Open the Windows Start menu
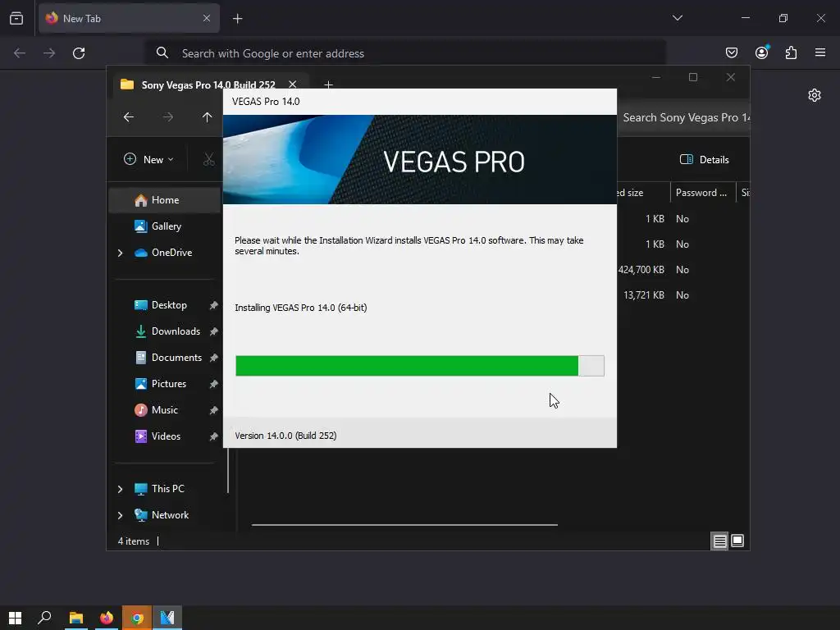The height and width of the screenshot is (630, 840). pyautogui.click(x=15, y=618)
